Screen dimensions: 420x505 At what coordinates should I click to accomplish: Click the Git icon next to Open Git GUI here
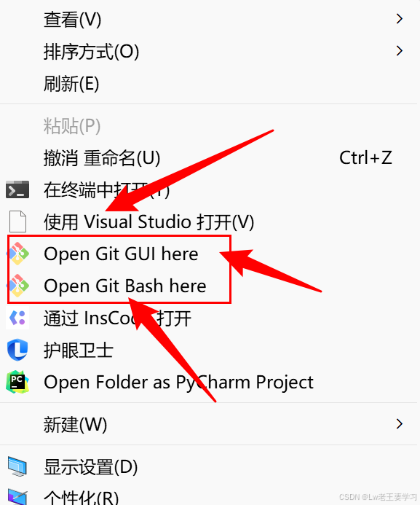point(17,254)
